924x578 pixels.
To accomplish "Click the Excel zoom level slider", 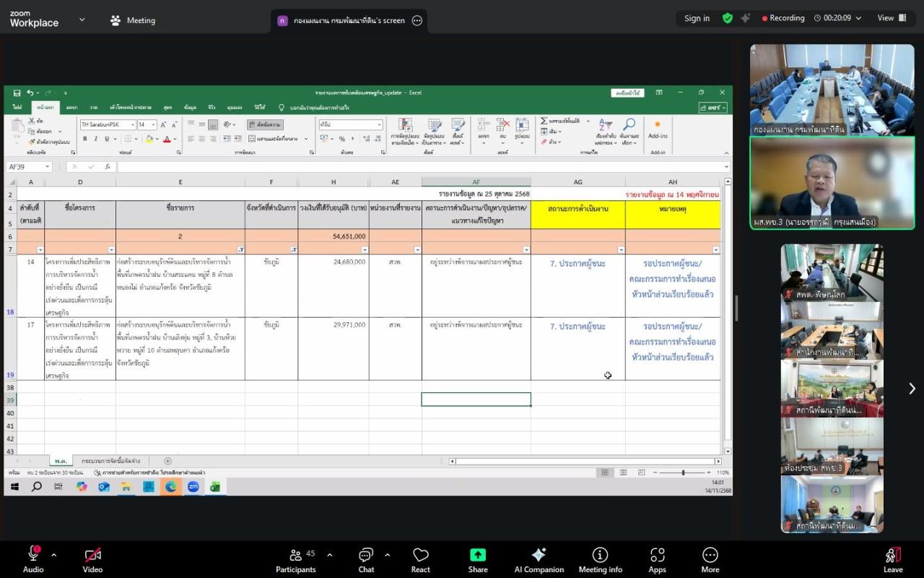I will (682, 473).
